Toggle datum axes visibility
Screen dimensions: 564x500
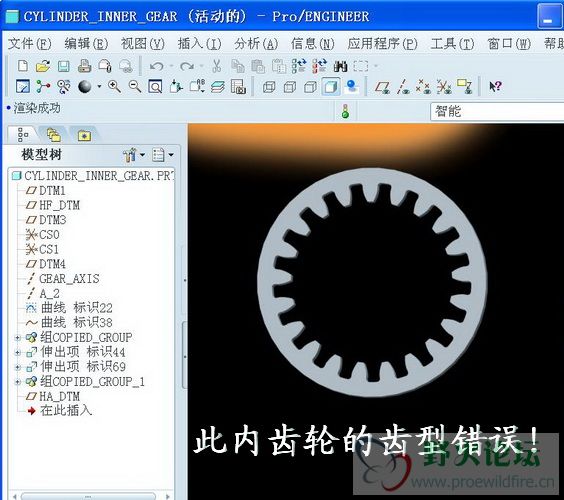(403, 87)
